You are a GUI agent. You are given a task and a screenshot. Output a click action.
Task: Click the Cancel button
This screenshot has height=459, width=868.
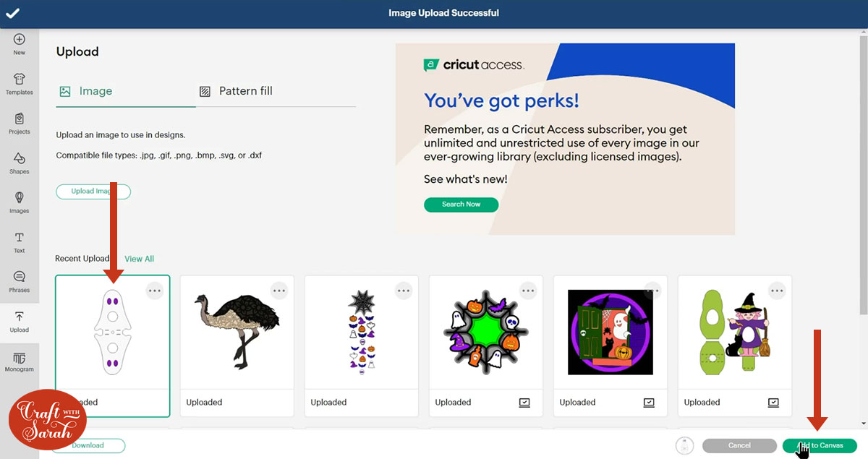pyautogui.click(x=739, y=445)
